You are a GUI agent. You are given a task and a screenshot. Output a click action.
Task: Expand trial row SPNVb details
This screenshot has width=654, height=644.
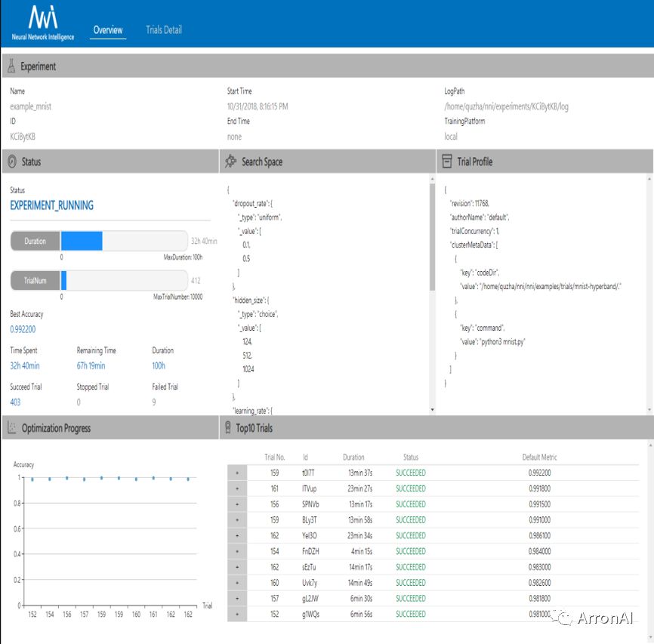click(x=237, y=504)
